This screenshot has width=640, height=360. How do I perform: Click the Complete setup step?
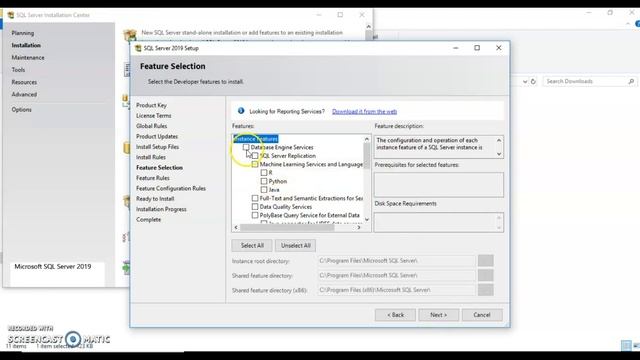pyautogui.click(x=149, y=220)
